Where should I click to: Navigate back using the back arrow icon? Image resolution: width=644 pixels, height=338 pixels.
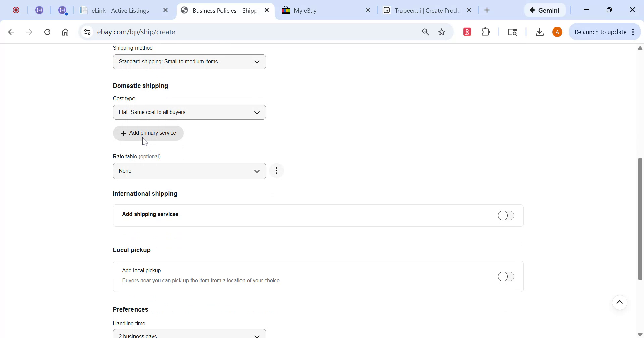click(11, 32)
